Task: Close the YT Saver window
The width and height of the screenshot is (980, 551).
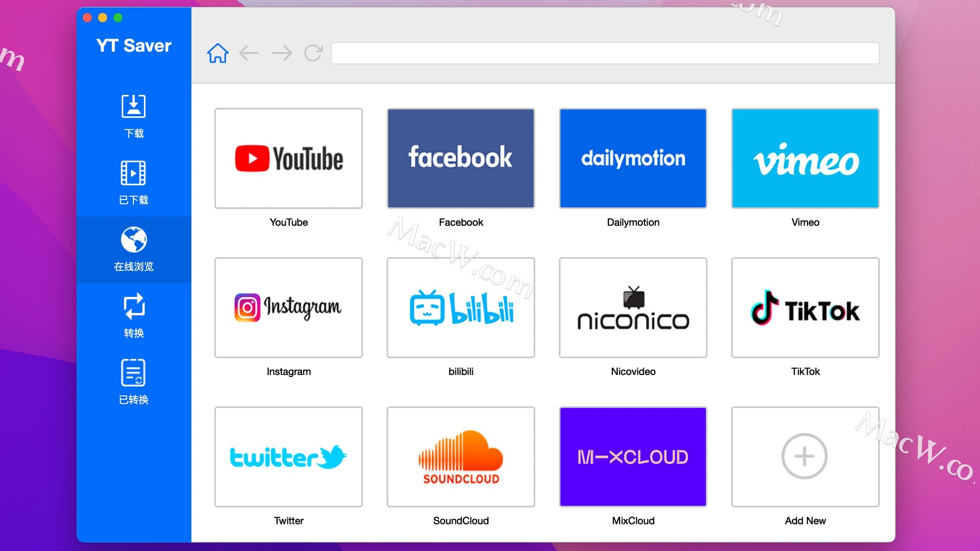Action: tap(87, 18)
